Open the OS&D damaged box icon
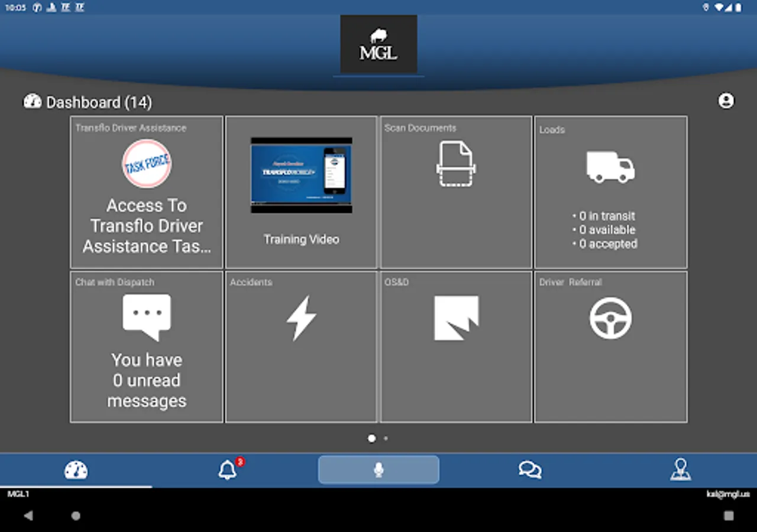757x532 pixels. pyautogui.click(x=456, y=318)
